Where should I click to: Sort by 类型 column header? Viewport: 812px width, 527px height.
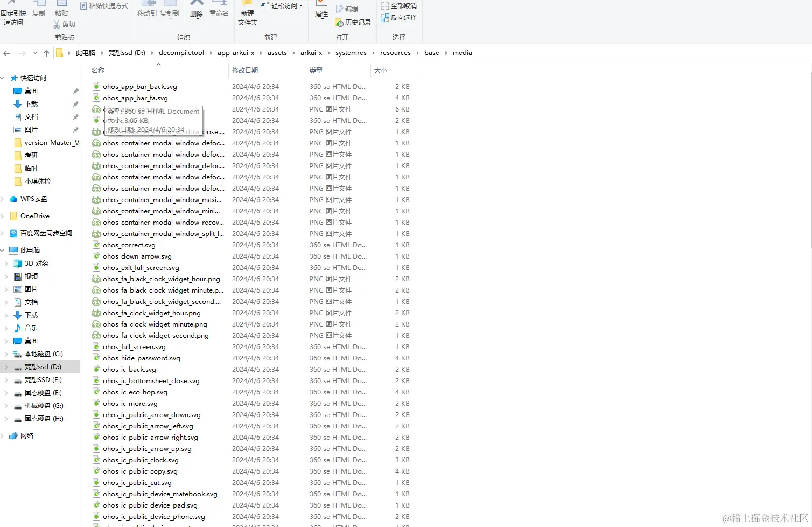316,71
